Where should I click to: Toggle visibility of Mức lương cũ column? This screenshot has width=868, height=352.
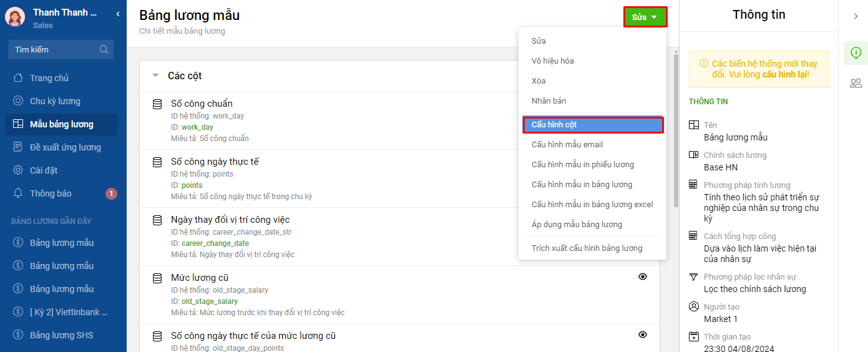coord(643,276)
